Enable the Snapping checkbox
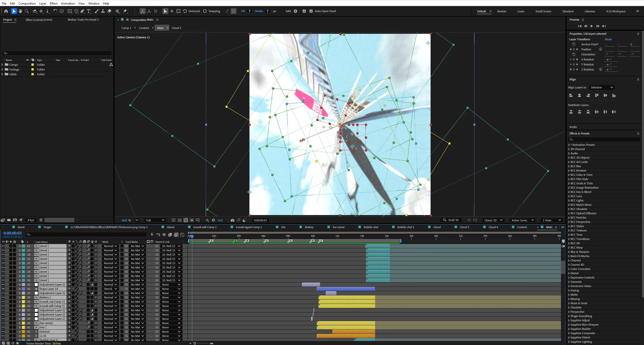The width and height of the screenshot is (644, 345). 205,11
